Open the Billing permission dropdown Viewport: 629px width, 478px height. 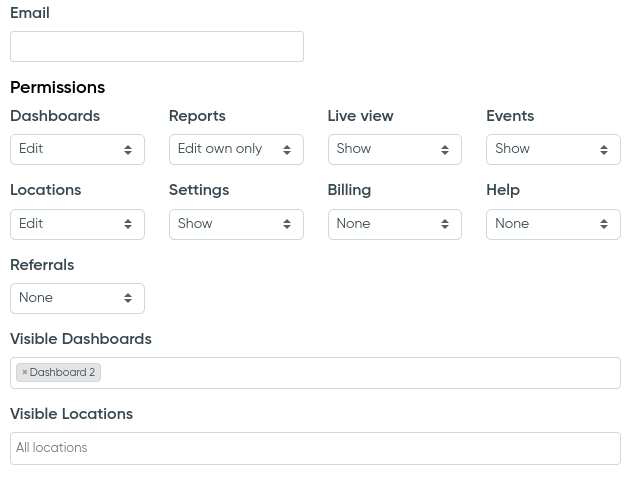click(395, 224)
